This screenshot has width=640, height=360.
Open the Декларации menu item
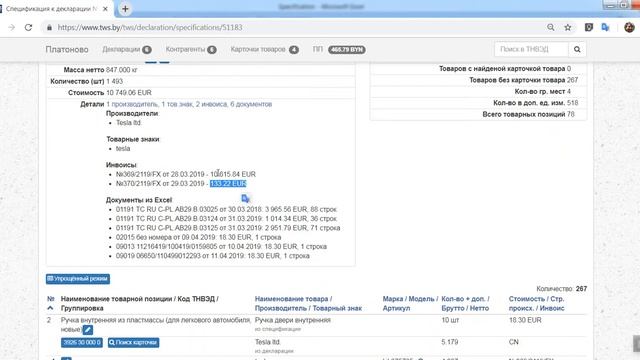(127, 49)
